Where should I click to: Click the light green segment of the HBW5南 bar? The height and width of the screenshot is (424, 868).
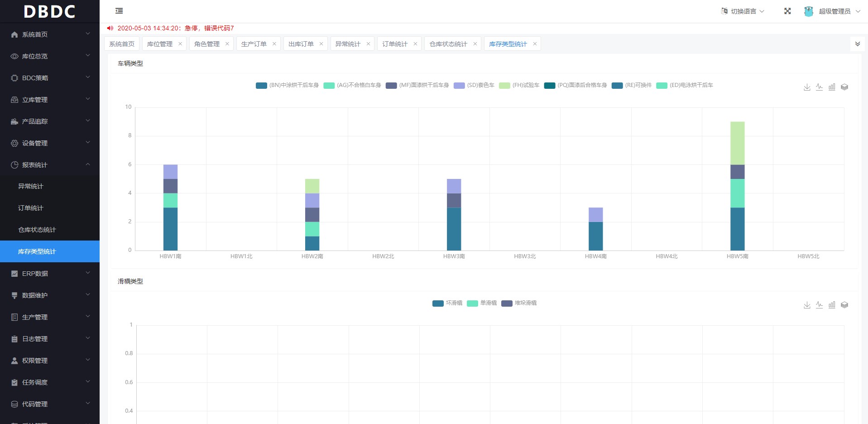click(737, 143)
